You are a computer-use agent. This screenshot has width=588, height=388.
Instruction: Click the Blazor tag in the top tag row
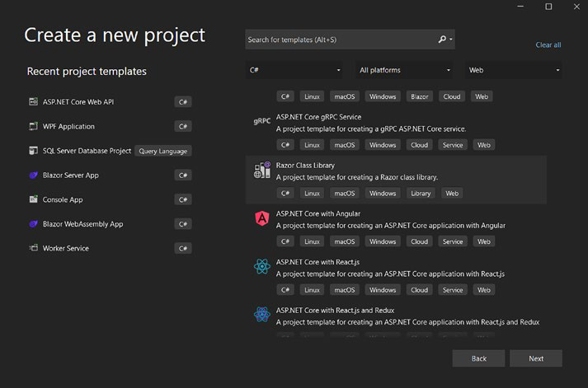click(419, 96)
